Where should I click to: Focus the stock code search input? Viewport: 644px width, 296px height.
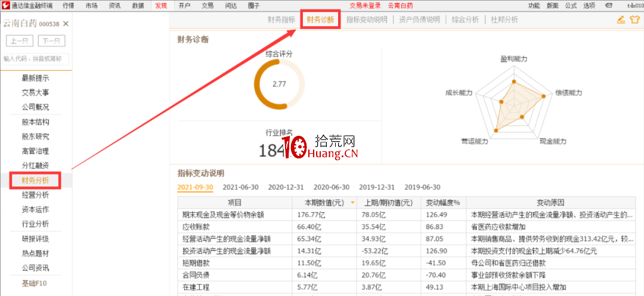pos(36,59)
